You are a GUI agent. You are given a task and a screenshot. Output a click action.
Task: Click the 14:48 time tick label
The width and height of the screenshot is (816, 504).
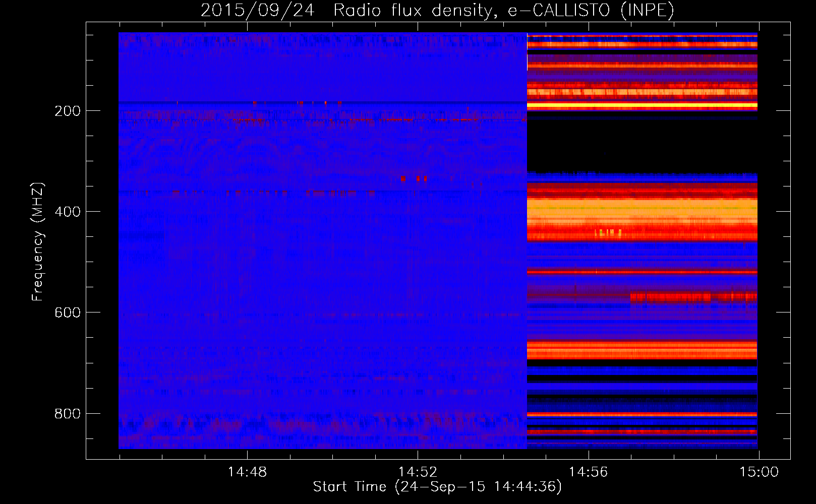pyautogui.click(x=247, y=472)
